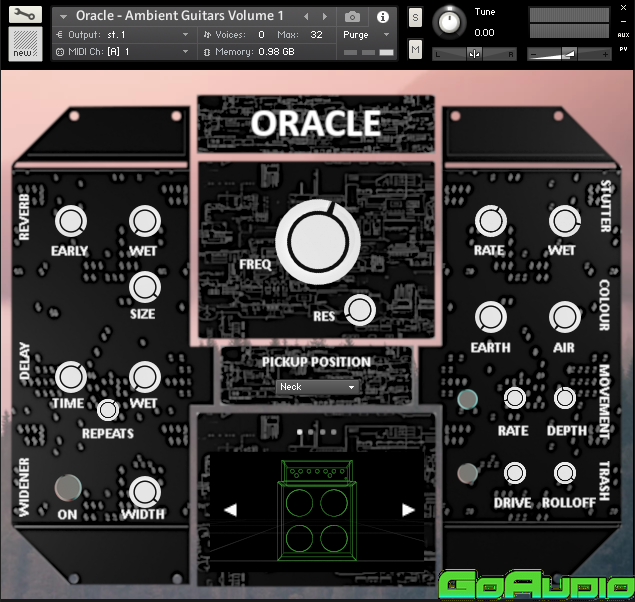Go to previous instrument with left arrow
The image size is (635, 602).
(x=306, y=17)
